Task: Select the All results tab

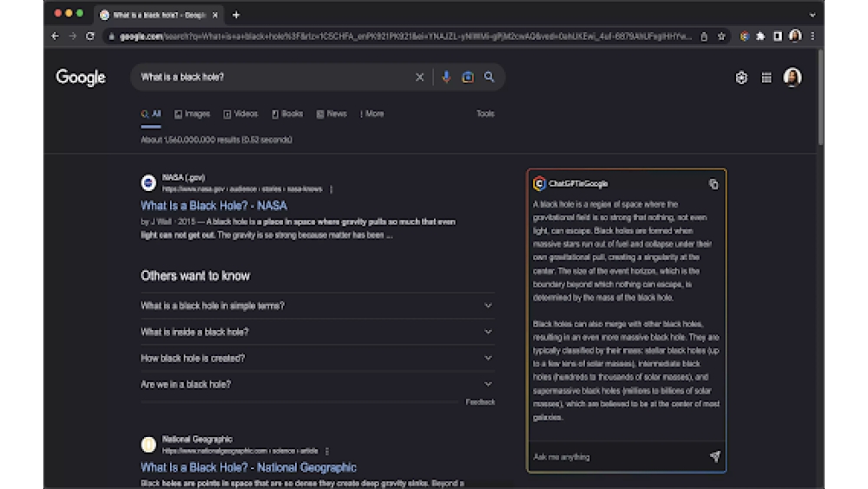Action: (x=151, y=114)
